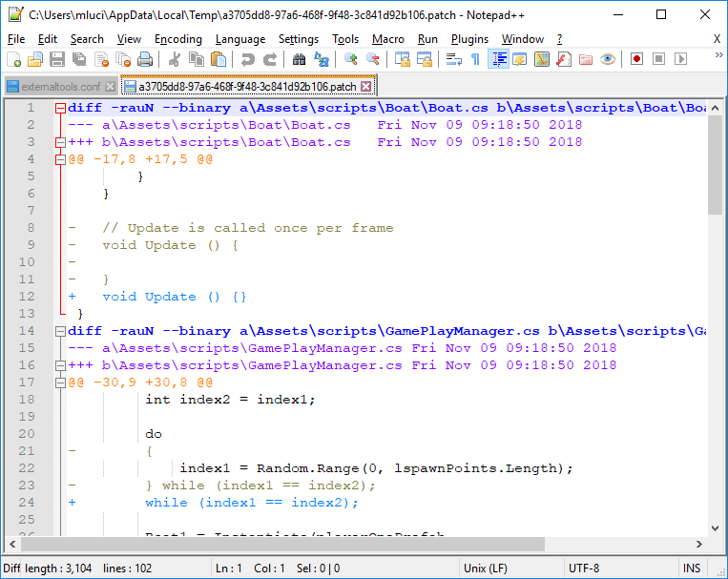This screenshot has width=728, height=579.
Task: Show the Document Map panel
Action: tap(541, 59)
